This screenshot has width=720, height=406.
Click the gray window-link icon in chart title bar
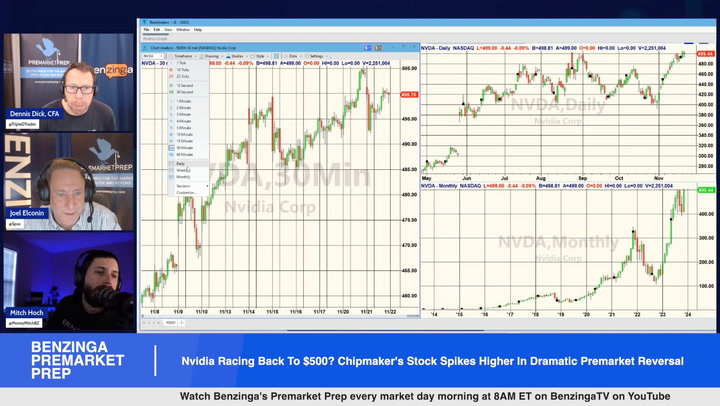378,48
